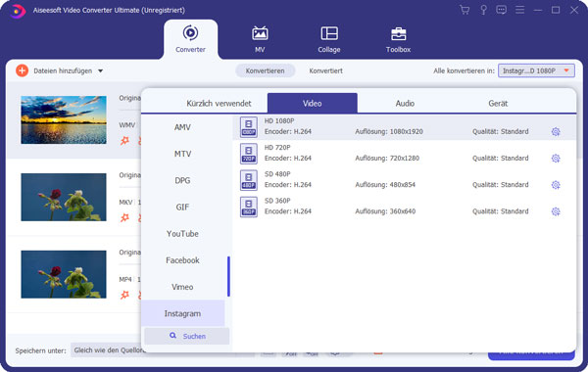Open the feedback chat icon

501,10
